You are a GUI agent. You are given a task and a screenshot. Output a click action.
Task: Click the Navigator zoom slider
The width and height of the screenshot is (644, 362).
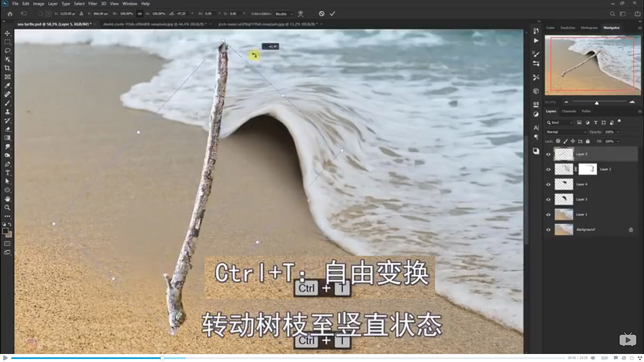click(597, 103)
